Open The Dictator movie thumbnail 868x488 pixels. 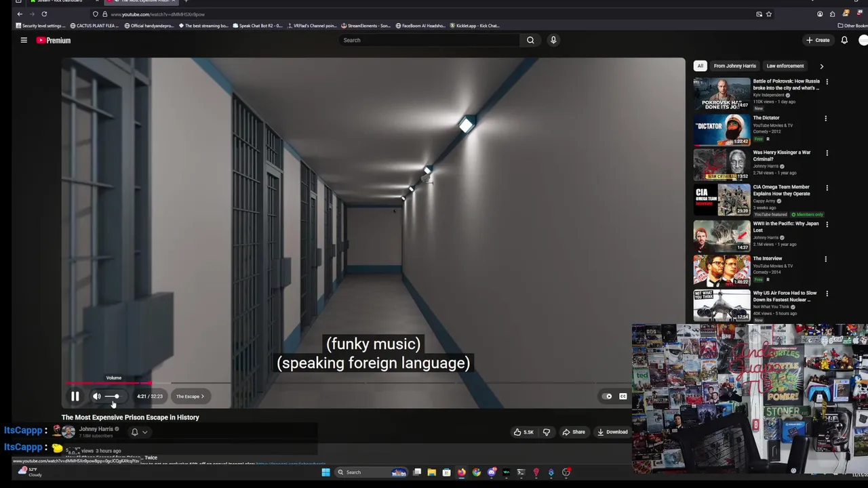pos(722,129)
